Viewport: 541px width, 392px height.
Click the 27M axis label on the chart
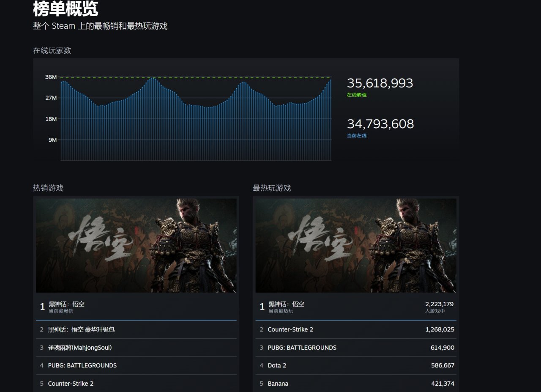[51, 98]
